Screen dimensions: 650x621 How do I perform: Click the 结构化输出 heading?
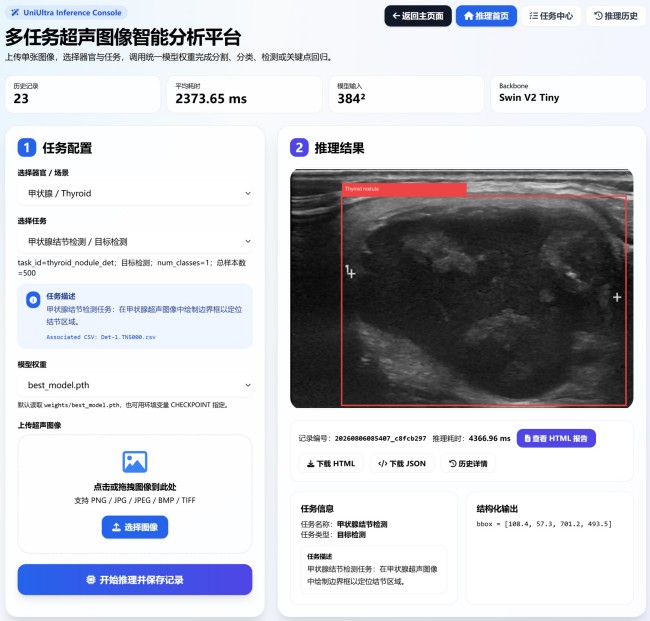pos(497,509)
